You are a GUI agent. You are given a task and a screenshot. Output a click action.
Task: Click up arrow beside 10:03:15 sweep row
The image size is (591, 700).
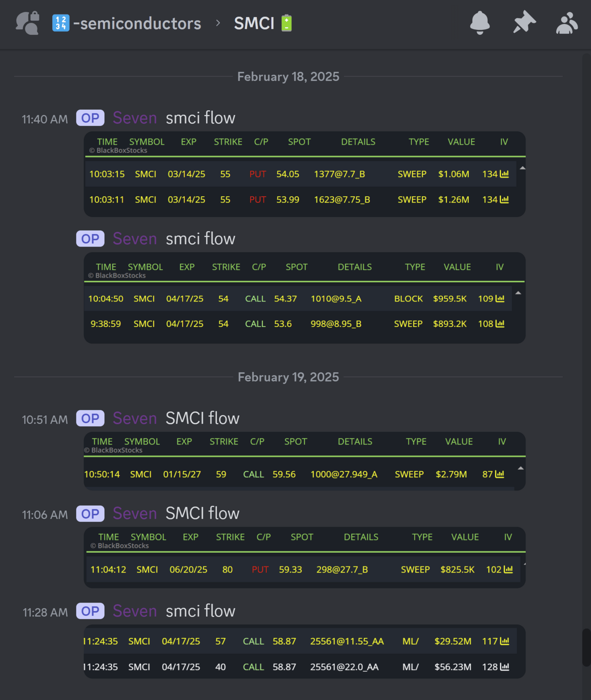click(x=522, y=168)
